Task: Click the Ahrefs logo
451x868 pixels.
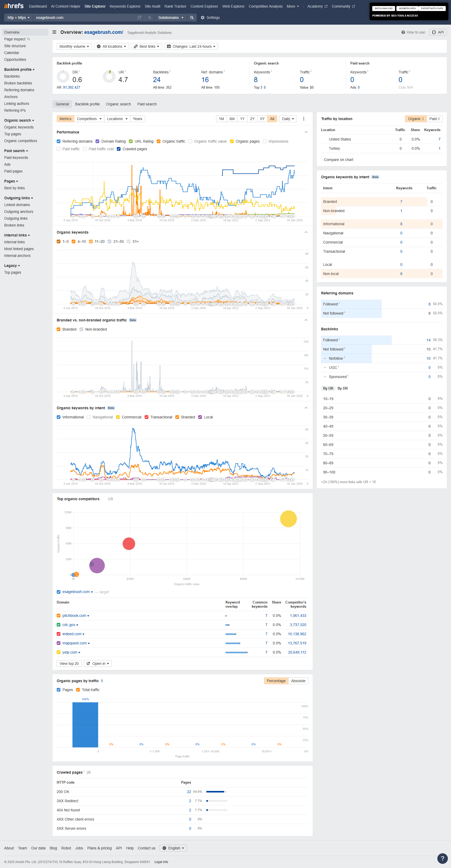Action: point(14,6)
